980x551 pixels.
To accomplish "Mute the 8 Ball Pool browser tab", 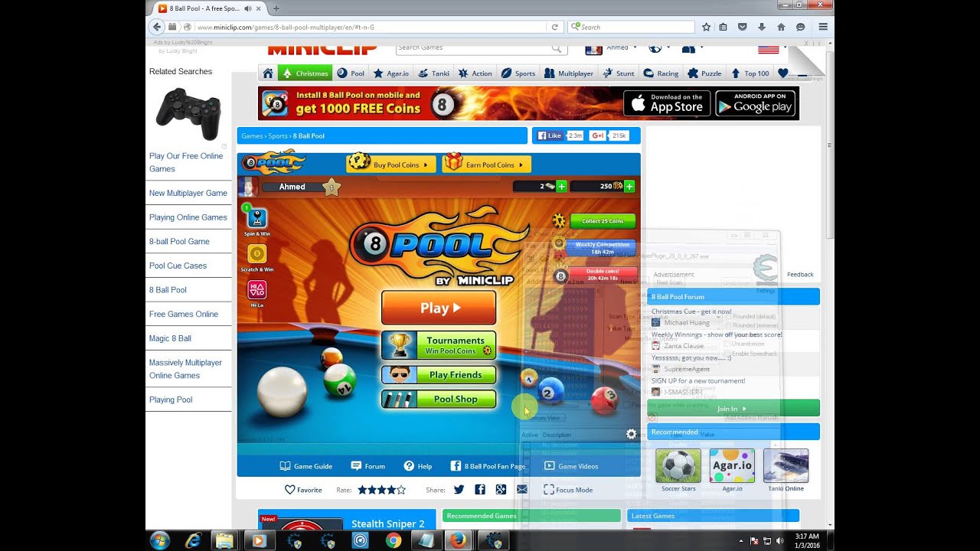I will point(248,8).
